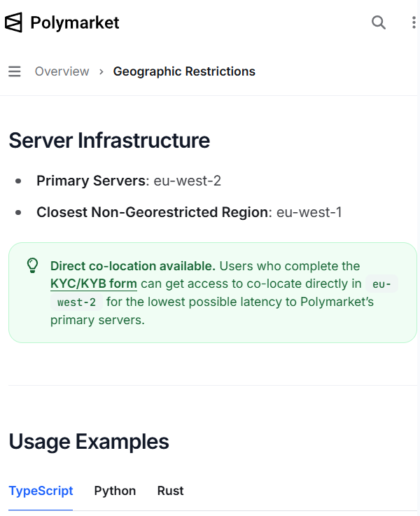Click Closest Non-Georestricted Region label
Image resolution: width=420 pixels, height=516 pixels.
[x=154, y=212]
